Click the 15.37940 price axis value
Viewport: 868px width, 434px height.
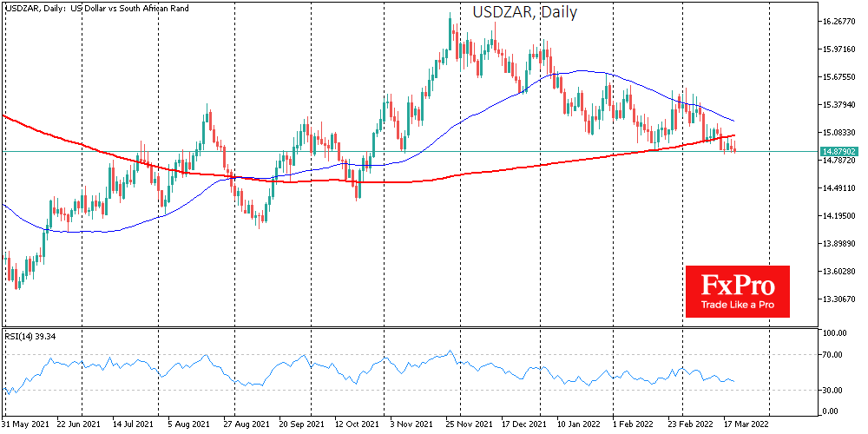[839, 105]
